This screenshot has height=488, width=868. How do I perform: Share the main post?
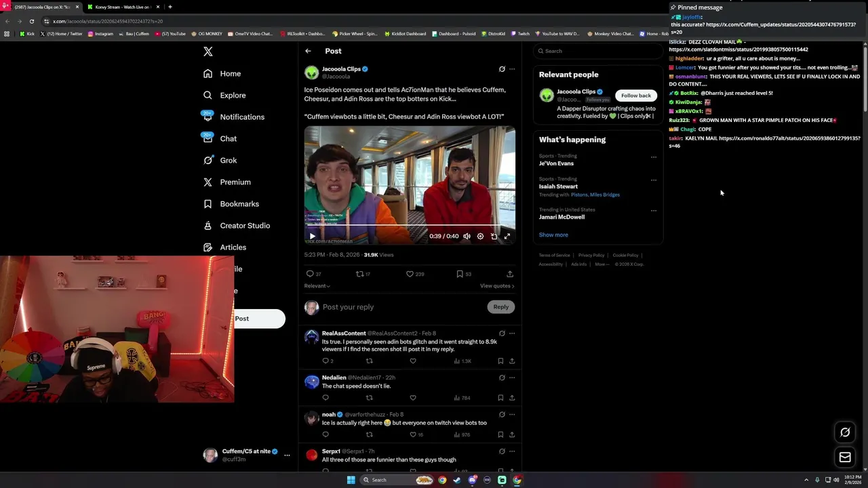510,274
